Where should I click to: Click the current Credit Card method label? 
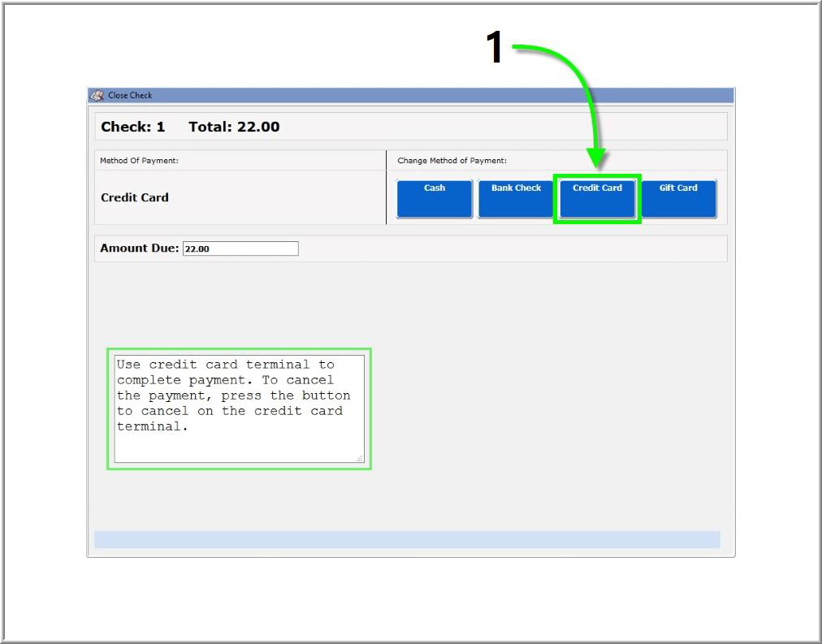coord(135,197)
